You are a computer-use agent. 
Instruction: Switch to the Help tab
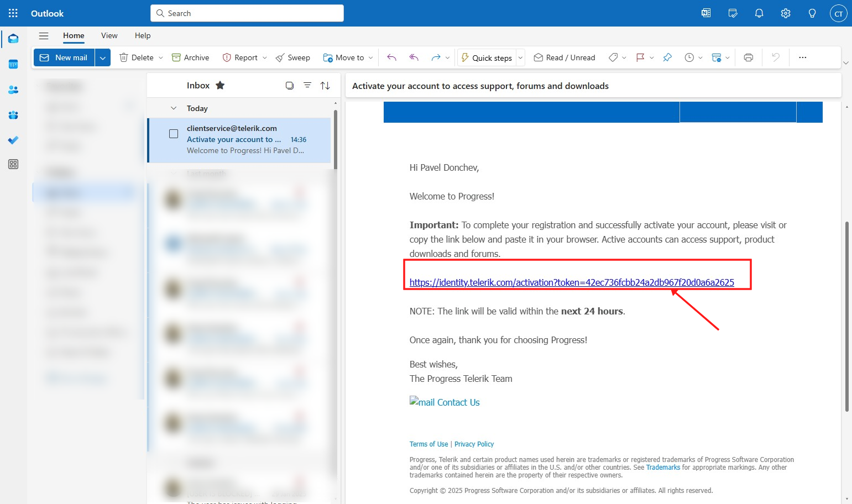coord(143,35)
